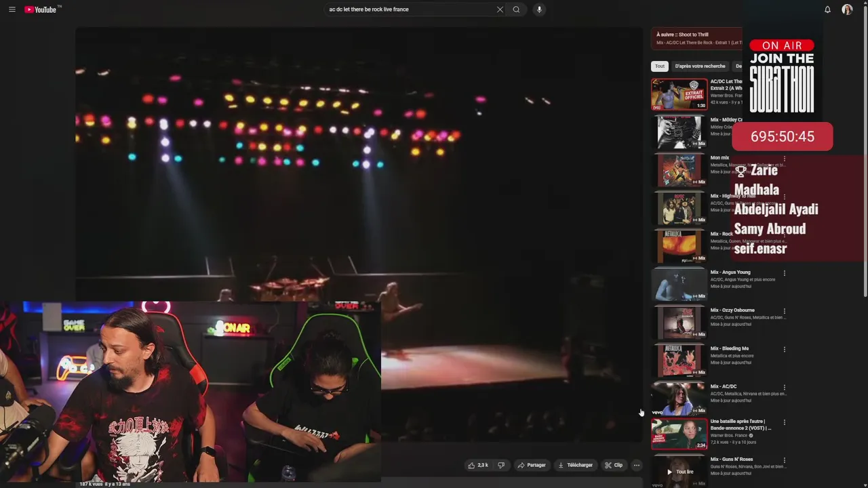The width and height of the screenshot is (868, 488).
Task: Open the Mix - AC/DC thumbnail
Action: (x=679, y=399)
